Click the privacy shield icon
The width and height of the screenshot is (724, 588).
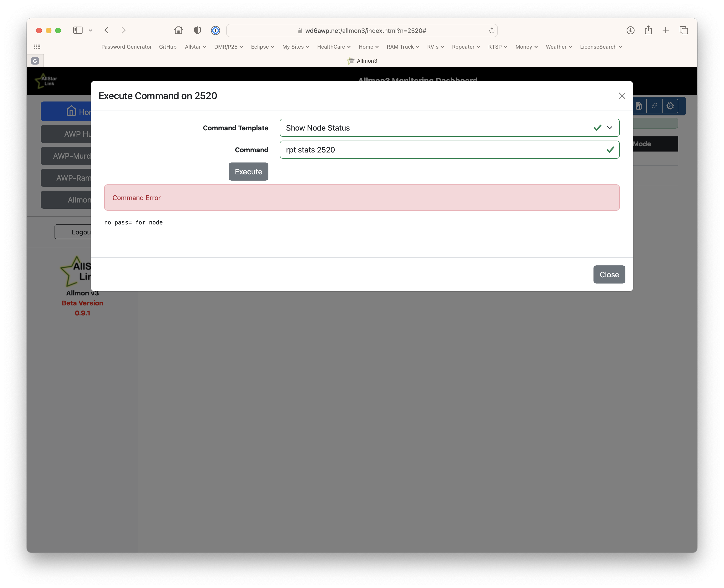click(197, 30)
